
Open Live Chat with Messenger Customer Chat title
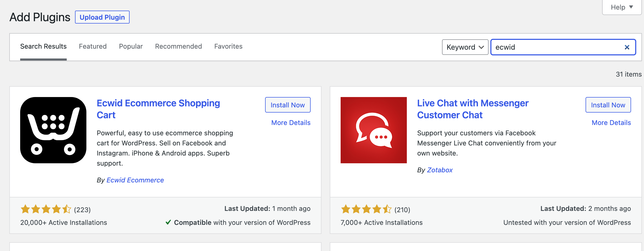pyautogui.click(x=473, y=109)
